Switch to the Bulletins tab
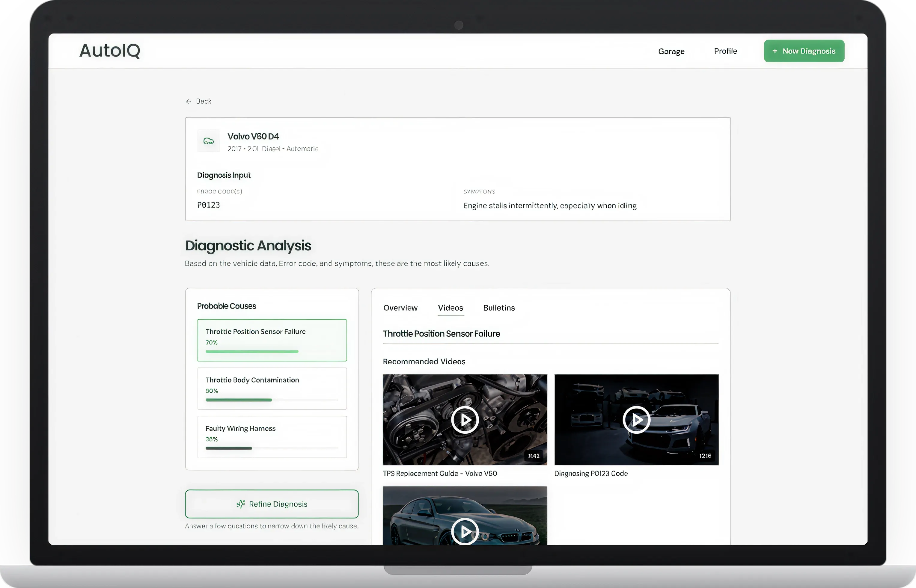Viewport: 916px width, 588px height. (499, 308)
